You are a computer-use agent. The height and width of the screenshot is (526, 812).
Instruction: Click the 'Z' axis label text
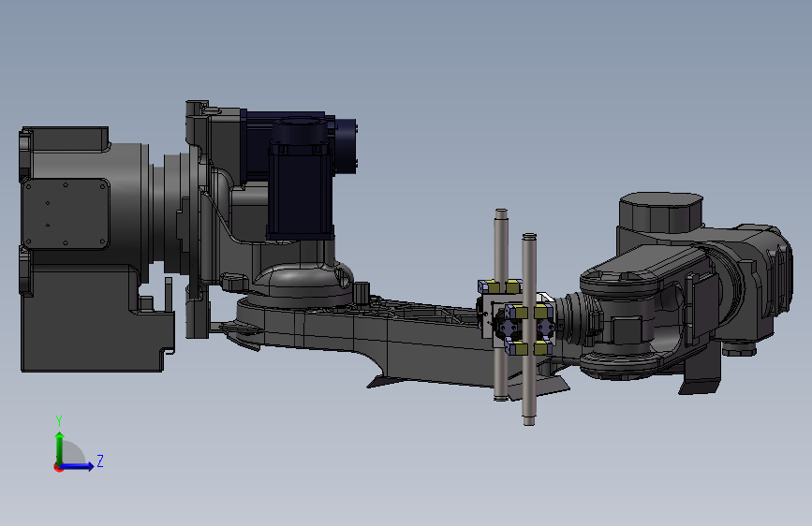click(100, 460)
